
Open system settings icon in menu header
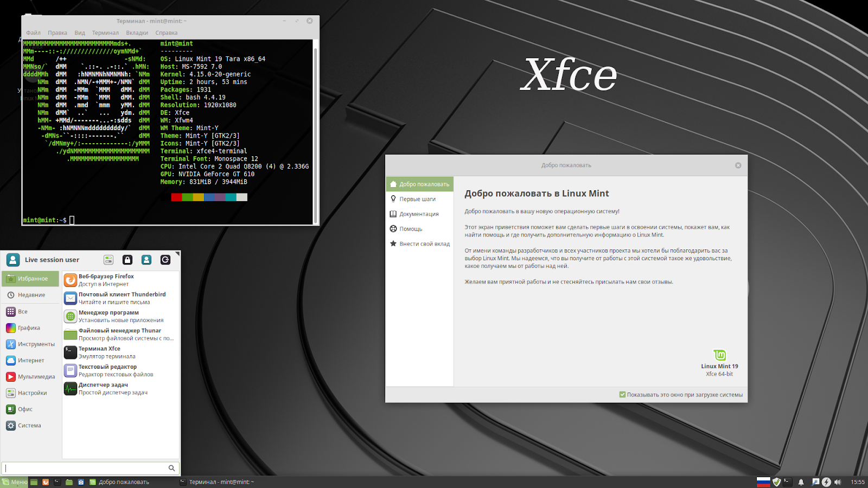(108, 260)
